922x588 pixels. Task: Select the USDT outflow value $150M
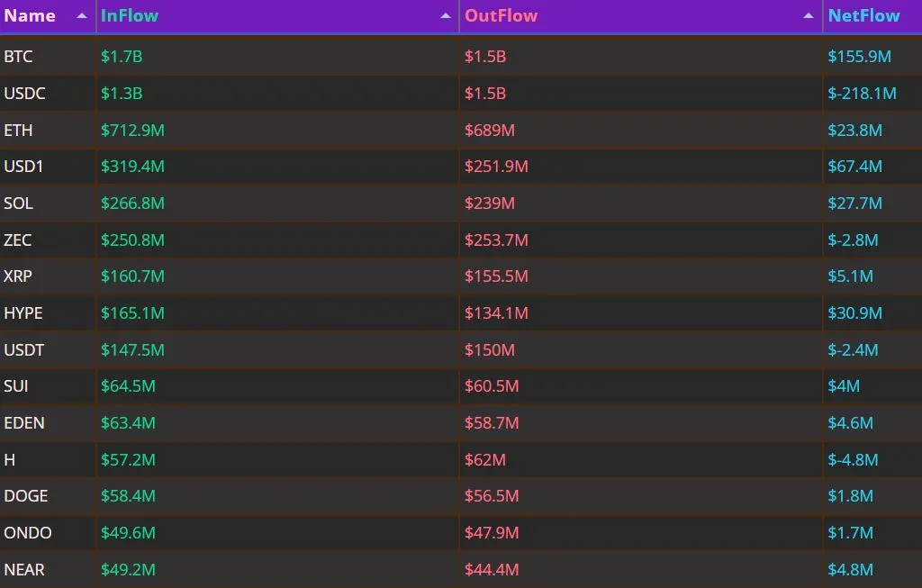coord(489,350)
